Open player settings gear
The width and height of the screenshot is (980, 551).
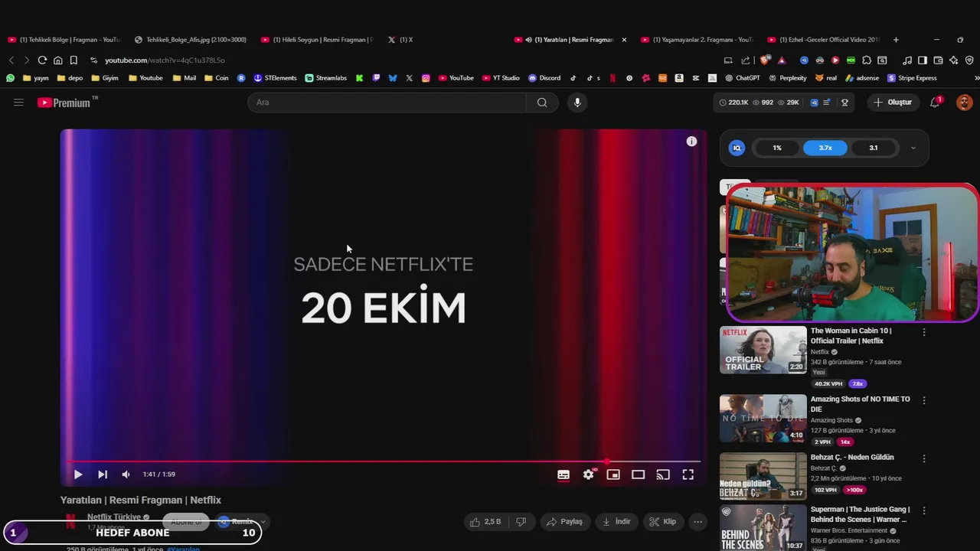click(588, 474)
